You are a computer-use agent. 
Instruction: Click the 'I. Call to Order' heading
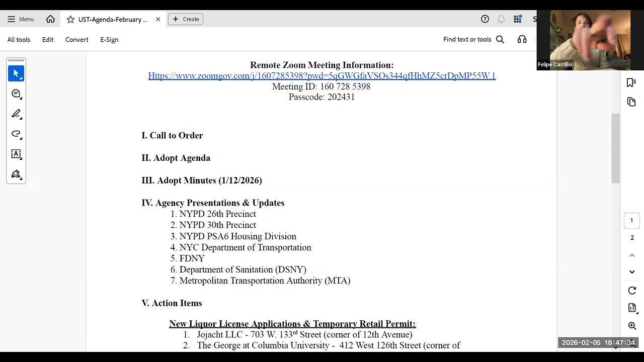[172, 135]
